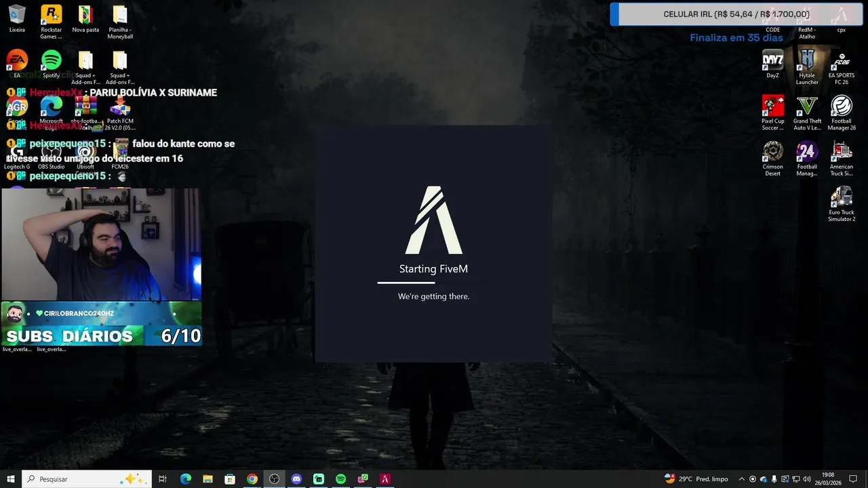Viewport: 868px width, 488px height.
Task: Click the "Starting FiveM" text
Action: click(x=434, y=269)
